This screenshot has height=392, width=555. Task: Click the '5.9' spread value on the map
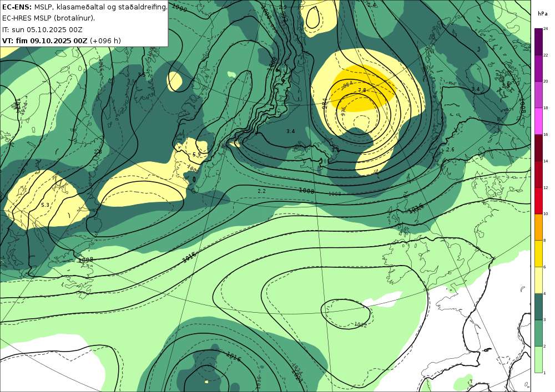tap(196, 155)
